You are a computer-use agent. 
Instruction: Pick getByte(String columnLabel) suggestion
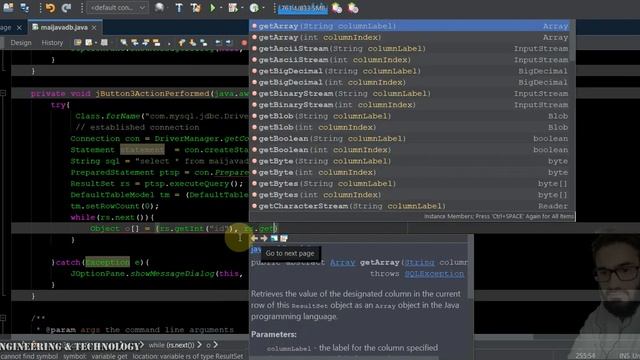[x=409, y=161]
